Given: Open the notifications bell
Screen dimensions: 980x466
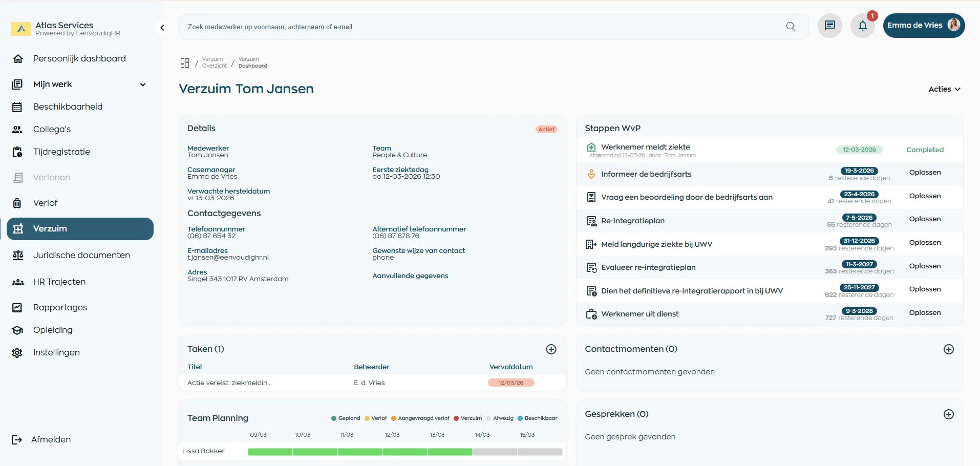Looking at the screenshot, I should pyautogui.click(x=863, y=26).
